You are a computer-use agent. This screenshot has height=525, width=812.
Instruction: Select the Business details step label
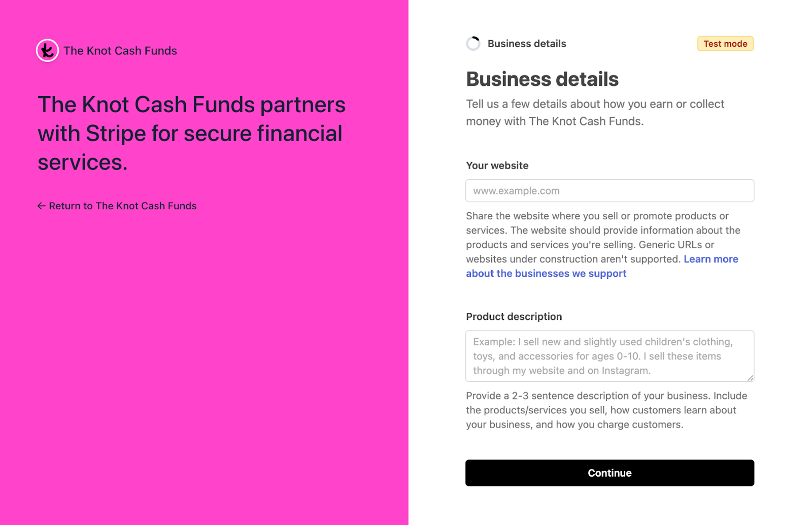click(527, 44)
